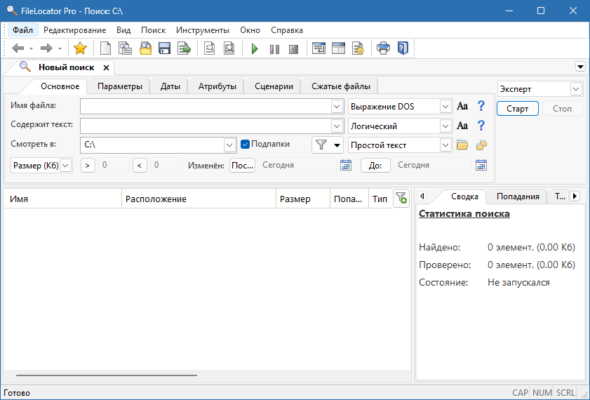Image resolution: width=590 pixels, height=400 pixels.
Task: Toggle the less-than size button
Action: click(x=140, y=165)
